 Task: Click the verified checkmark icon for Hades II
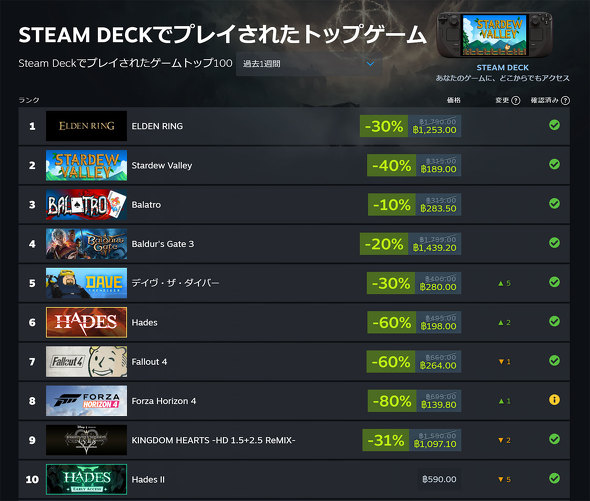pyautogui.click(x=554, y=478)
